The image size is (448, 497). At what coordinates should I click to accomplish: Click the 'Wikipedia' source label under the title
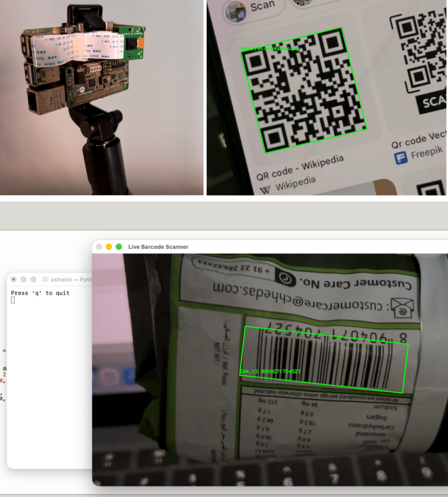(x=296, y=183)
